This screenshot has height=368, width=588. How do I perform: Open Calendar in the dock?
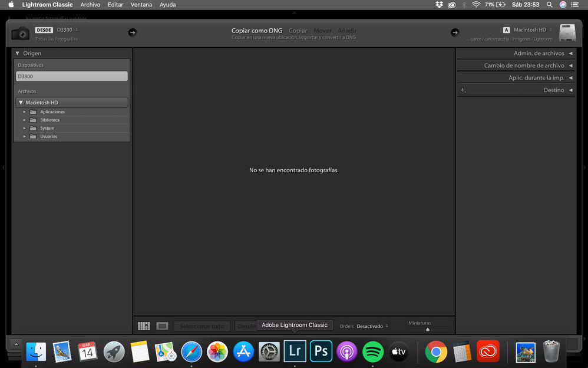tap(87, 352)
